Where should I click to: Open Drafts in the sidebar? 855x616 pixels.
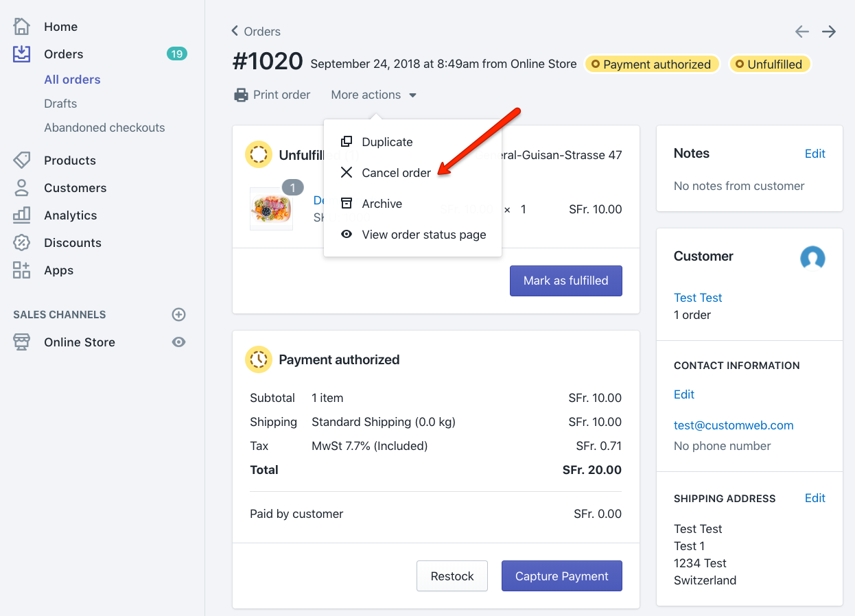[x=60, y=104]
